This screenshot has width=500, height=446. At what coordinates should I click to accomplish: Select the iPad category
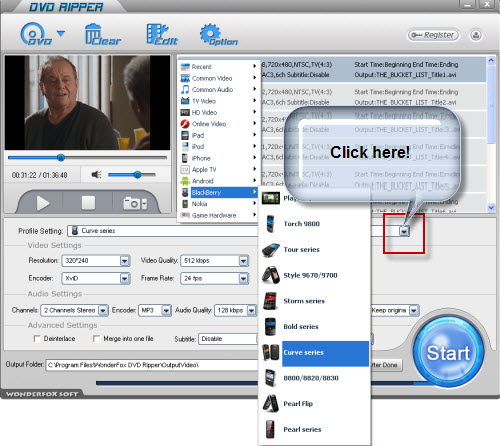[218, 135]
